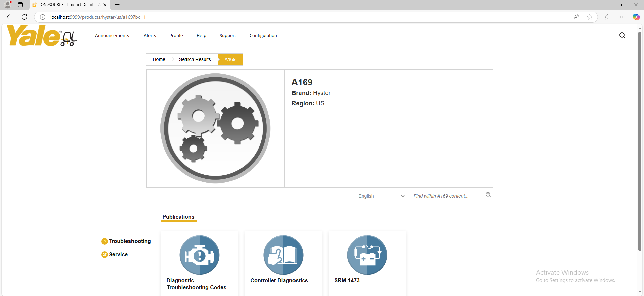This screenshot has height=296, width=644.
Task: Add this page to favorites star
Action: [x=590, y=17]
